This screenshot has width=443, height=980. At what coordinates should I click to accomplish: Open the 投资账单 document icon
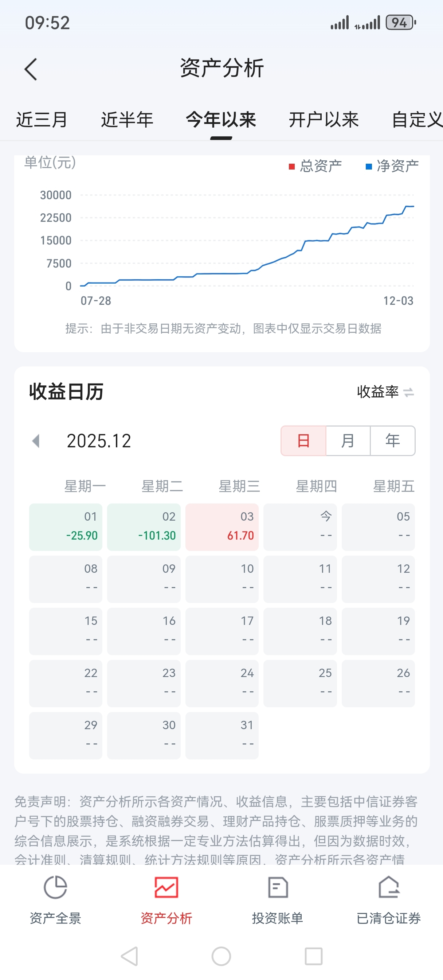[278, 888]
